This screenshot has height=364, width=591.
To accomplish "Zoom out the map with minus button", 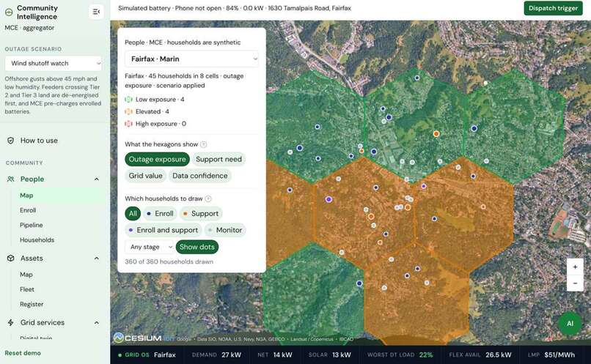I will pos(575,283).
